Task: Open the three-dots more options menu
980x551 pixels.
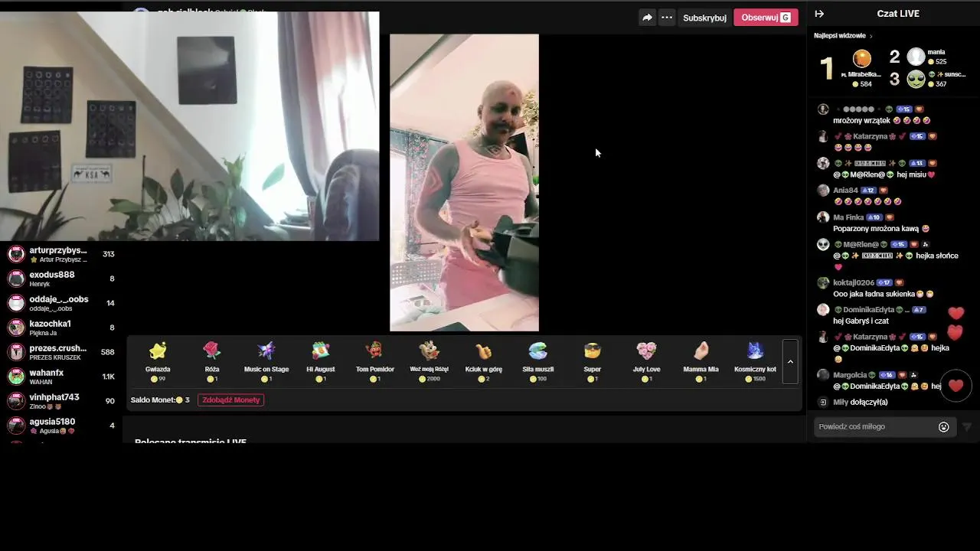Action: point(667,18)
